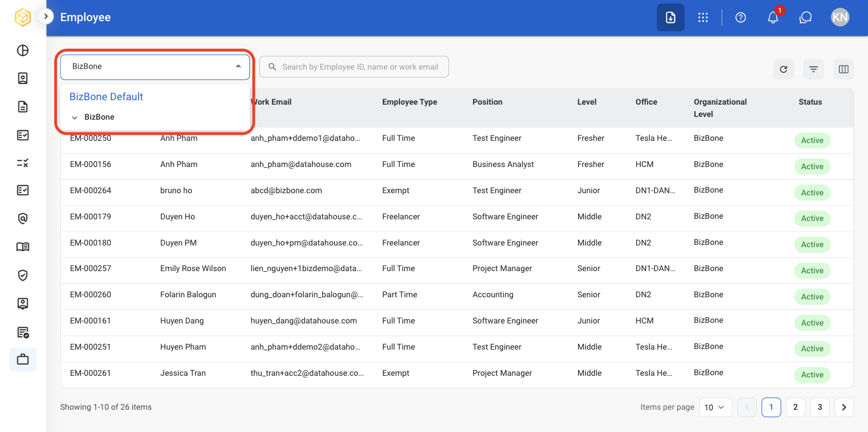Open the plain document sidebar icon
This screenshot has height=432, width=868.
click(23, 106)
